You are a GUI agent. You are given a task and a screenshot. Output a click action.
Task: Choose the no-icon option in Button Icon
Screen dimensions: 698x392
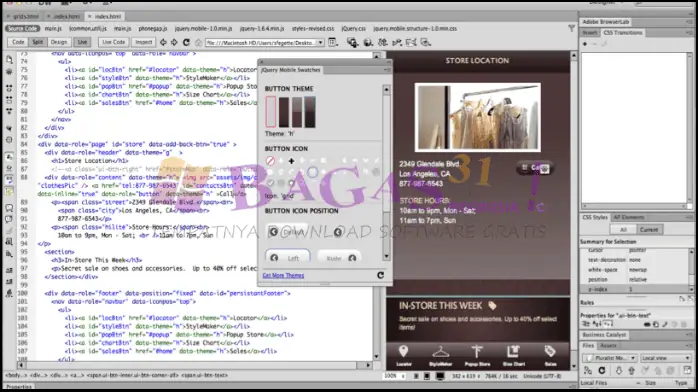pos(270,161)
